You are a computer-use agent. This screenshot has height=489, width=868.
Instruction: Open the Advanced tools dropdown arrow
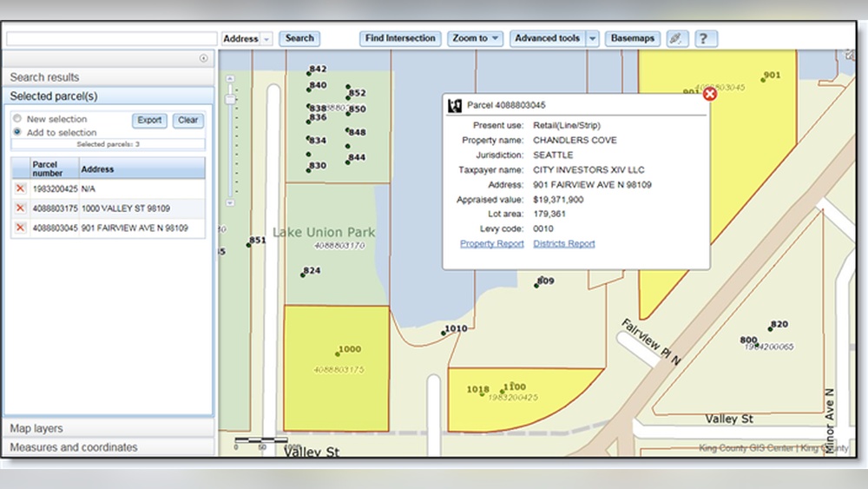click(592, 39)
